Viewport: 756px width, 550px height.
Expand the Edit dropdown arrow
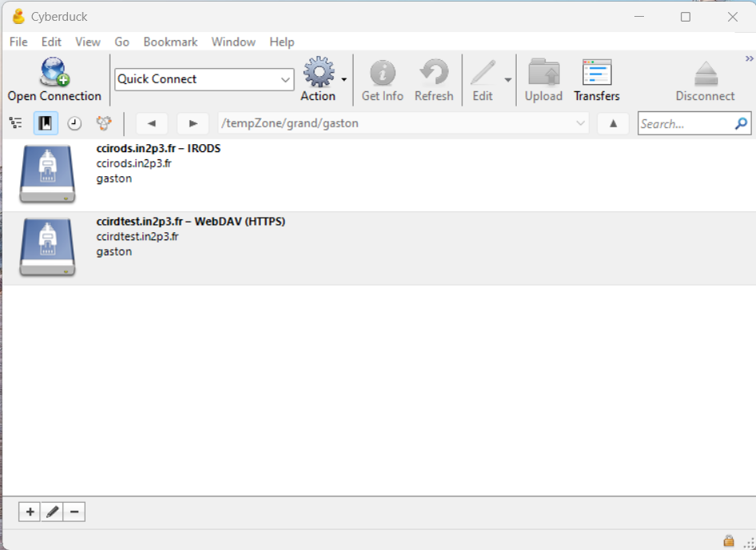[x=508, y=79]
